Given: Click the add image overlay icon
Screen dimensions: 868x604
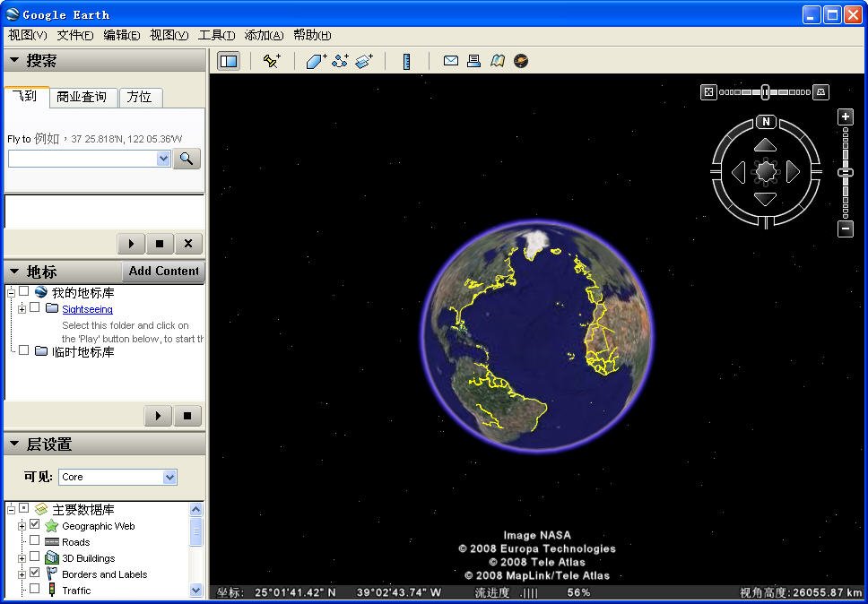Looking at the screenshot, I should point(364,61).
